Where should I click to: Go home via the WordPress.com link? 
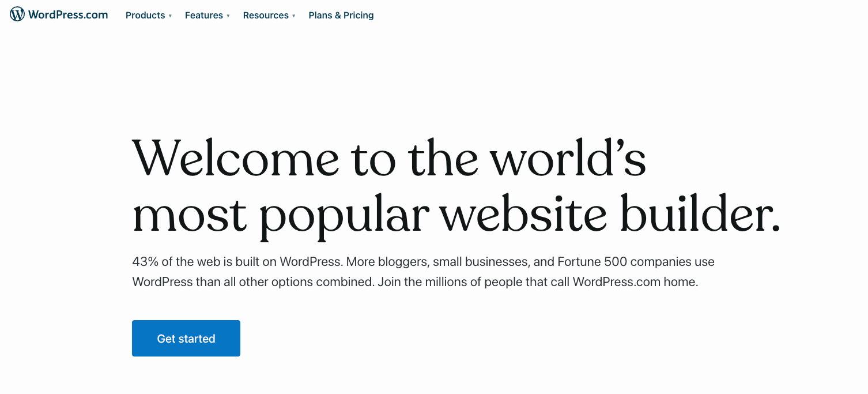click(58, 14)
